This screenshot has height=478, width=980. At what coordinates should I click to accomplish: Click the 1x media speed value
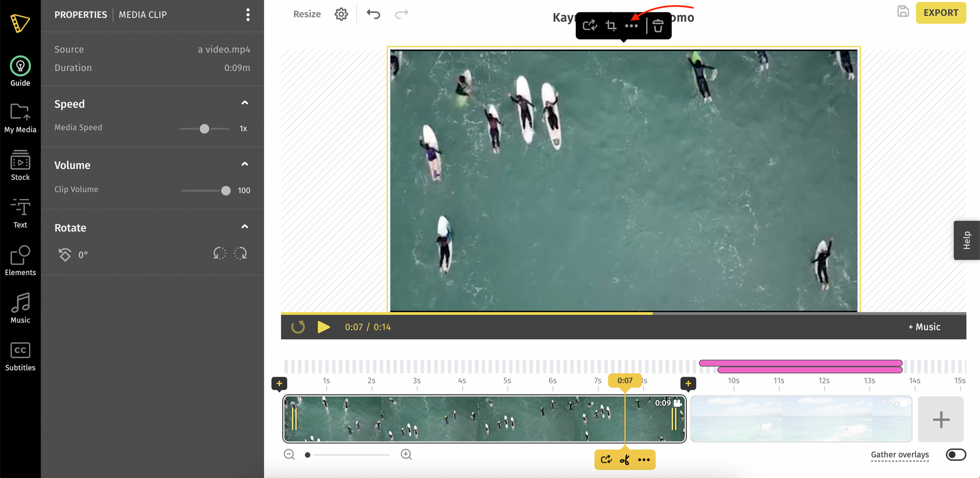(x=243, y=129)
